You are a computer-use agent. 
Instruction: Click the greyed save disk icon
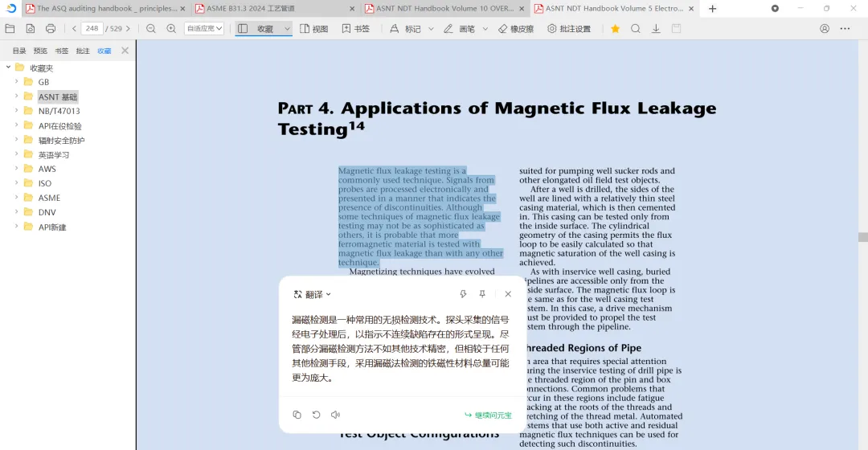[676, 29]
